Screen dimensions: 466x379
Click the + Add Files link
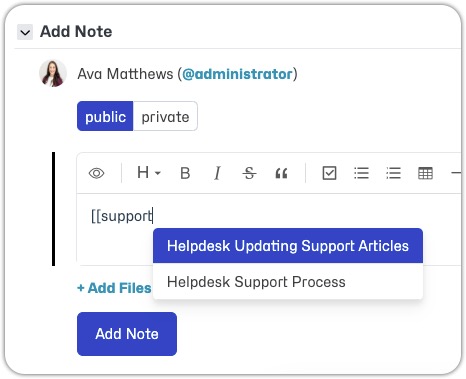(114, 288)
